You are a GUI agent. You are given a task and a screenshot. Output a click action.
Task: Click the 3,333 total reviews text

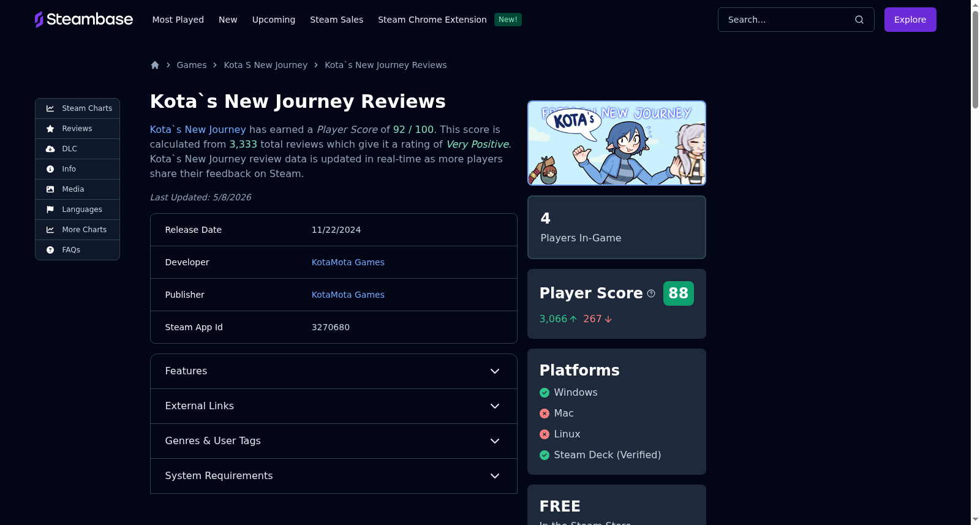coord(243,145)
